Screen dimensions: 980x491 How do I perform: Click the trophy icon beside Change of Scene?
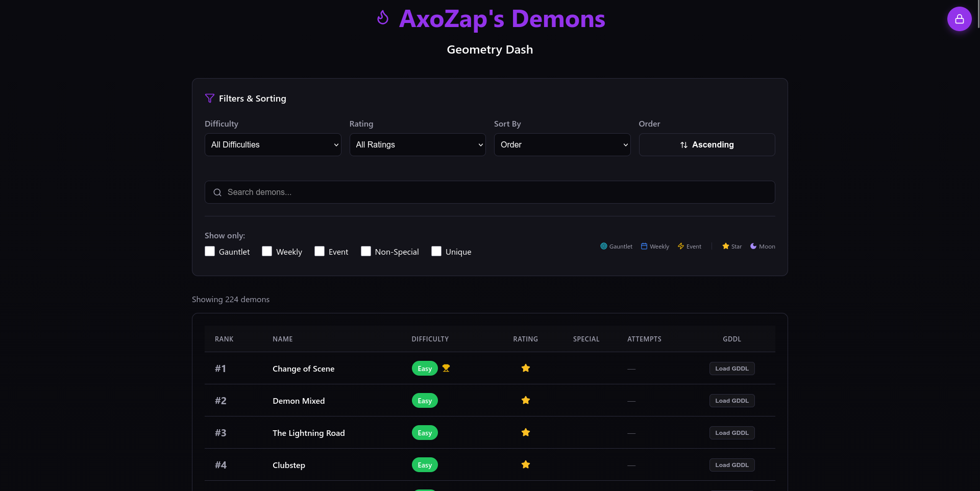[x=446, y=368]
